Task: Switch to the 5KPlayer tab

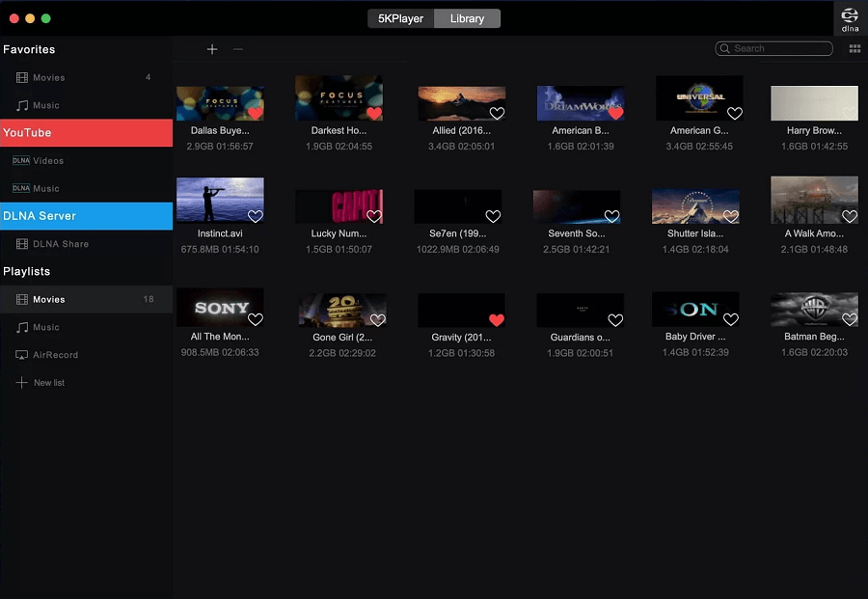Action: [x=401, y=18]
